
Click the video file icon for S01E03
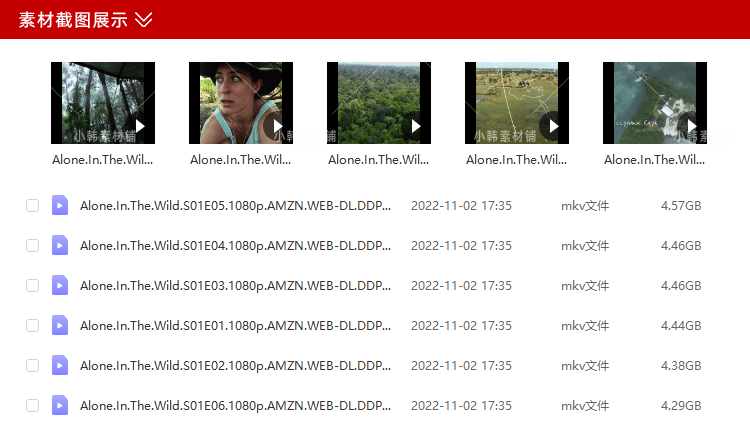tap(60, 286)
